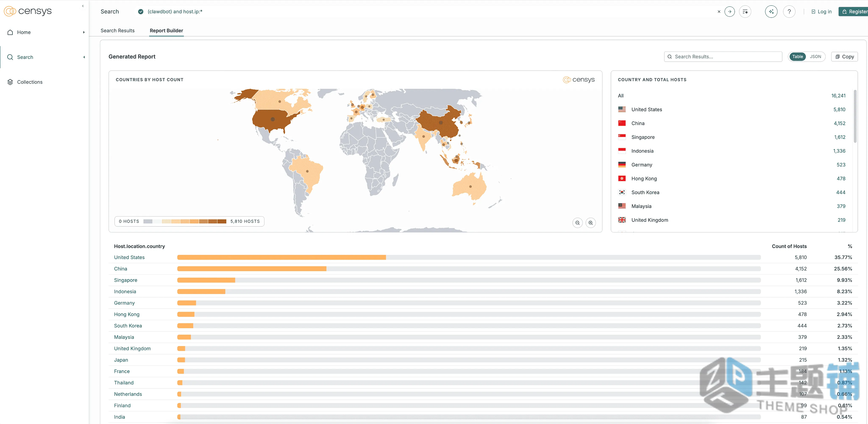Open the help question mark icon
Viewport: 868px width, 424px height.
789,11
